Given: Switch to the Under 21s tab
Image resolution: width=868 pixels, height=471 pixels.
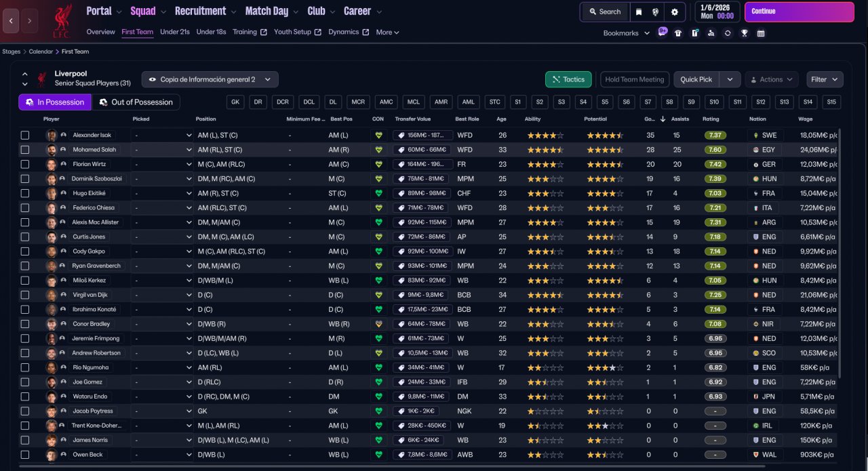Looking at the screenshot, I should (175, 32).
